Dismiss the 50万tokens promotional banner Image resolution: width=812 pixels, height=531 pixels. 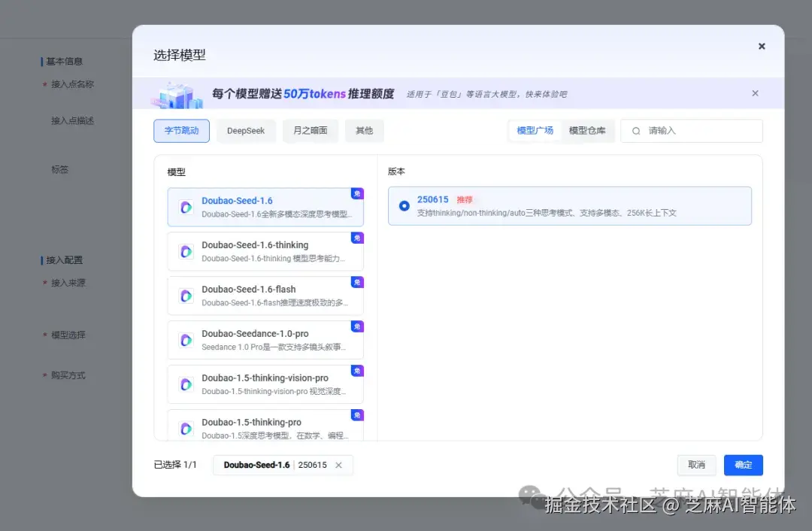(755, 93)
